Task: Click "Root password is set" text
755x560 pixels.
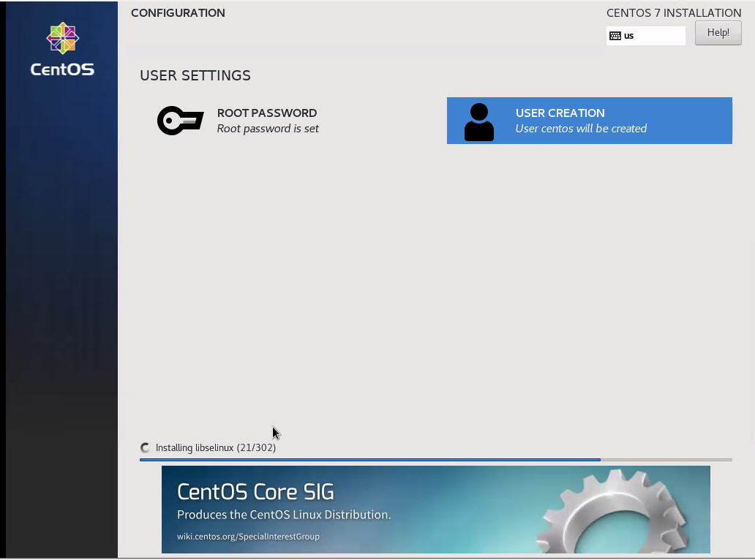Action: click(268, 129)
